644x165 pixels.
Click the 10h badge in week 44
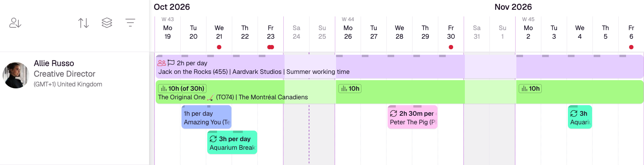[x=350, y=88]
